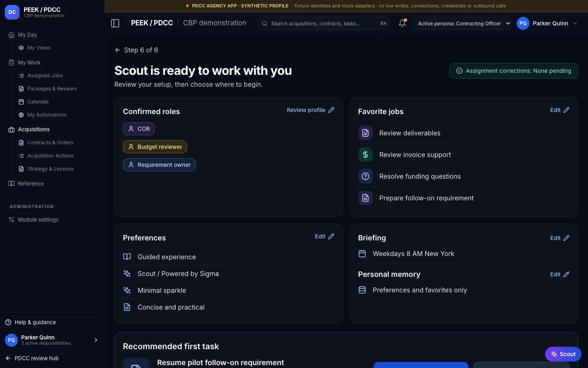Screen dimensions: 588x368
Task: Edit Briefing settings
Action: (x=559, y=238)
